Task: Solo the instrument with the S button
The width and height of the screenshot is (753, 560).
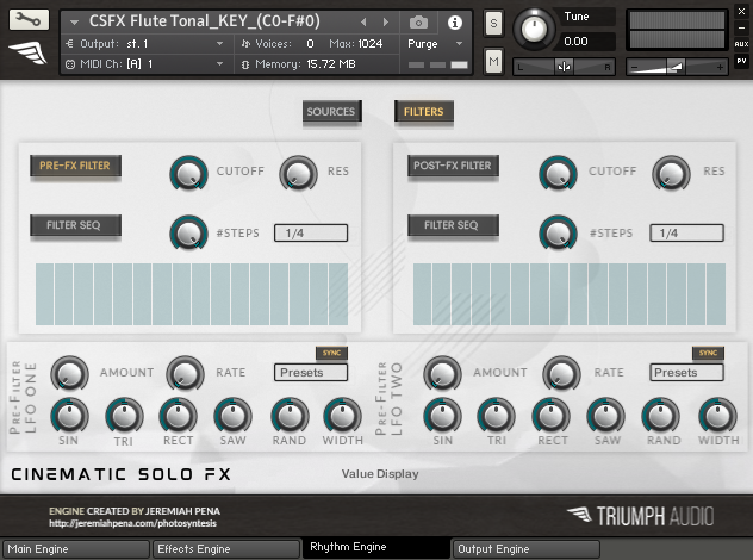Action: (494, 24)
